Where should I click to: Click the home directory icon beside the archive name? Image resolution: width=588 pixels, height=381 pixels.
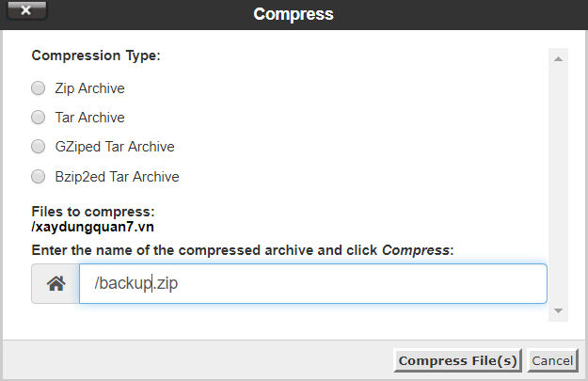[56, 283]
